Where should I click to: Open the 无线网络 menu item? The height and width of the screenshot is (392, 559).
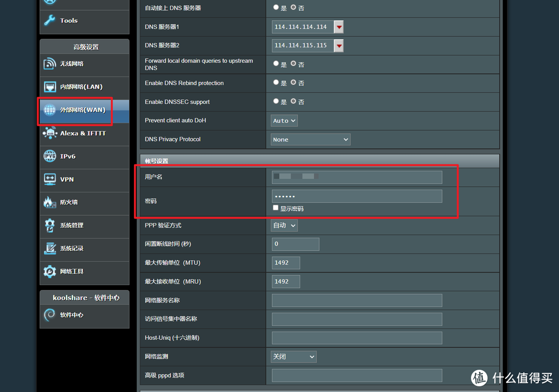click(x=84, y=65)
